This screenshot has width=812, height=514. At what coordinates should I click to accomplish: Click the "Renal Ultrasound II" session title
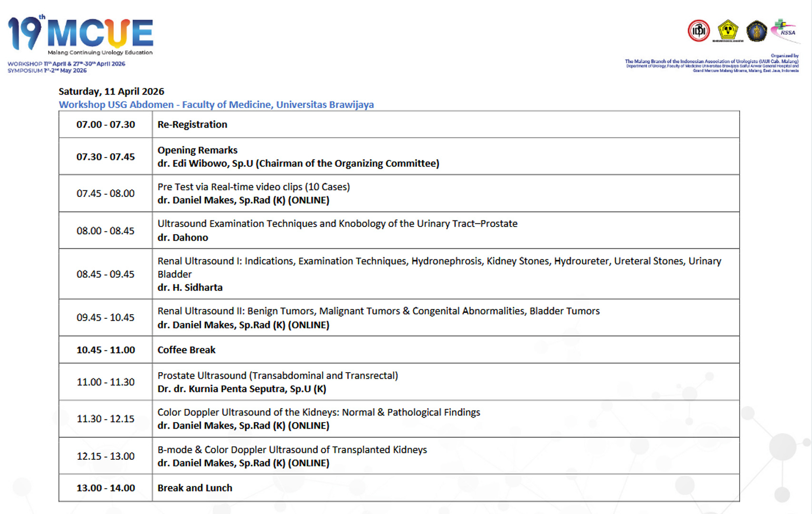[378, 311]
